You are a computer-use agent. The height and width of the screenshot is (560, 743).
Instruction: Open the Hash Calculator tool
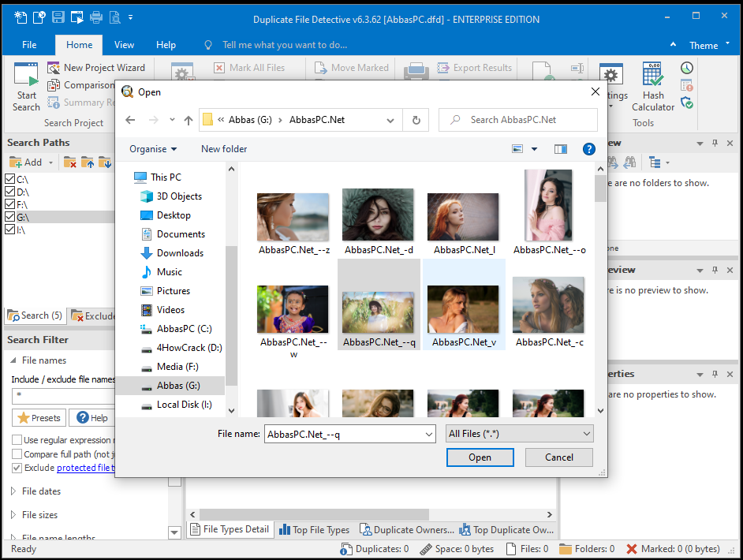click(x=652, y=88)
